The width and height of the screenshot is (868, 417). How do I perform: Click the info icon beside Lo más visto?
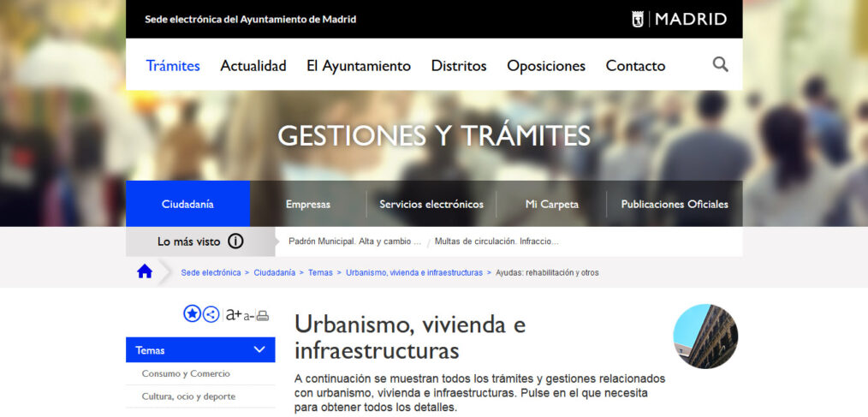[x=235, y=241]
